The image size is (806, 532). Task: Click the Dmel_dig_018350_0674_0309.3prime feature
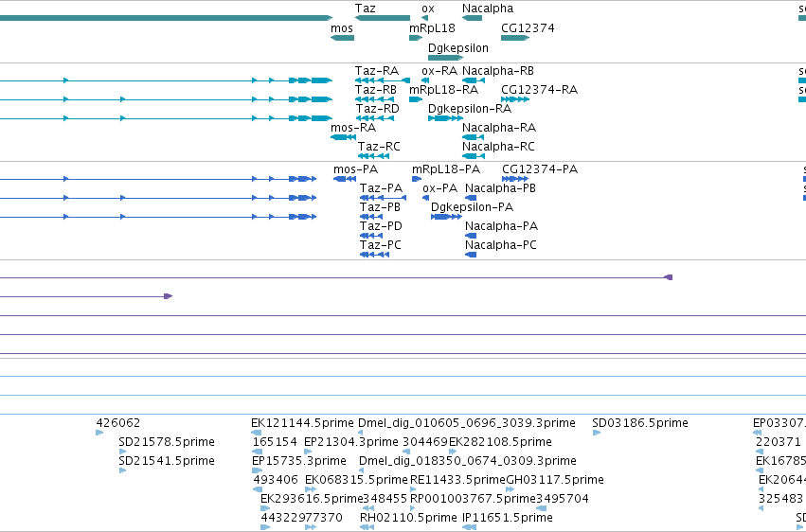(x=468, y=461)
